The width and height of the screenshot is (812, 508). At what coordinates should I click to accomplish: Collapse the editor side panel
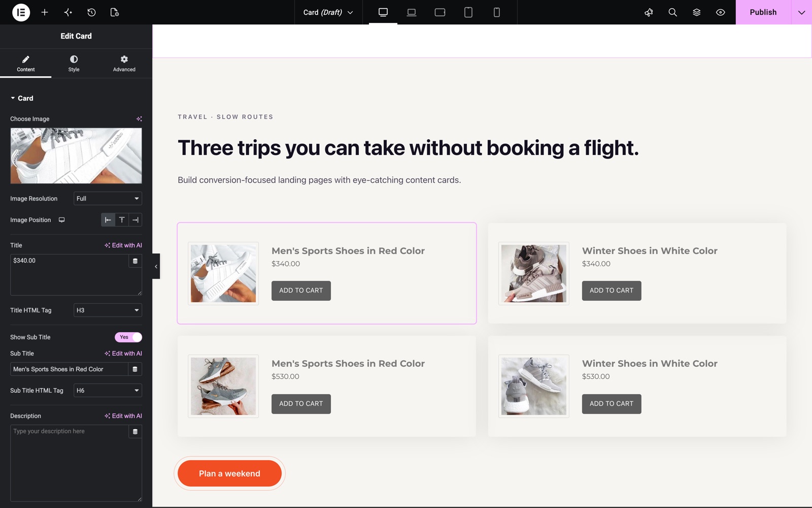pos(156,266)
